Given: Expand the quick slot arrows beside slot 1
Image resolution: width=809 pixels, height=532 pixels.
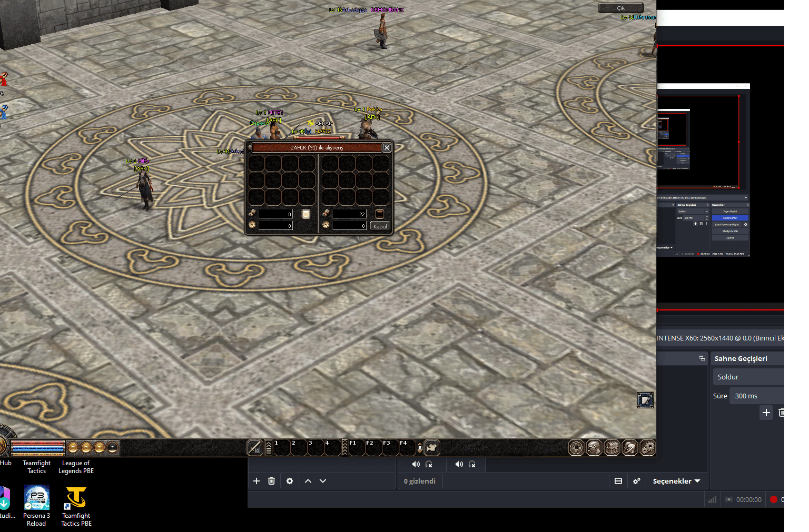Looking at the screenshot, I should tap(268, 448).
